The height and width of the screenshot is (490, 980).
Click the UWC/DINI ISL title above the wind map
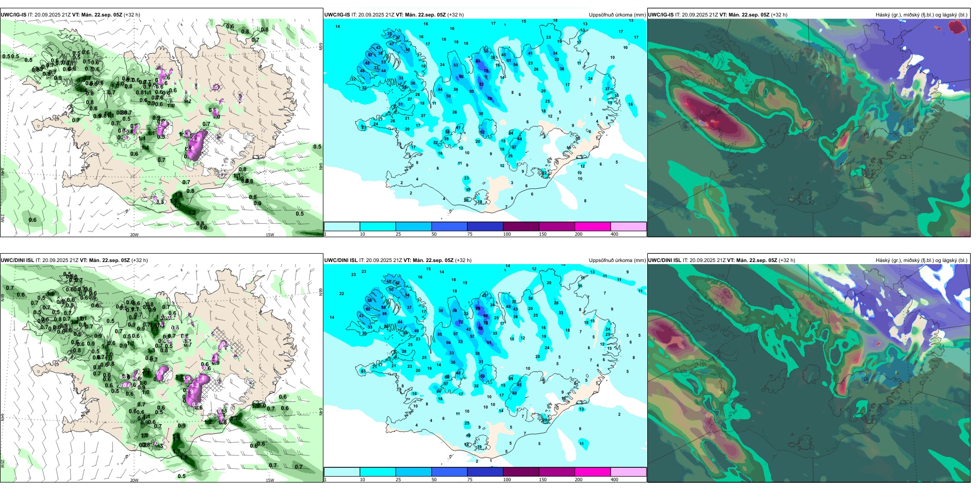tap(74, 260)
